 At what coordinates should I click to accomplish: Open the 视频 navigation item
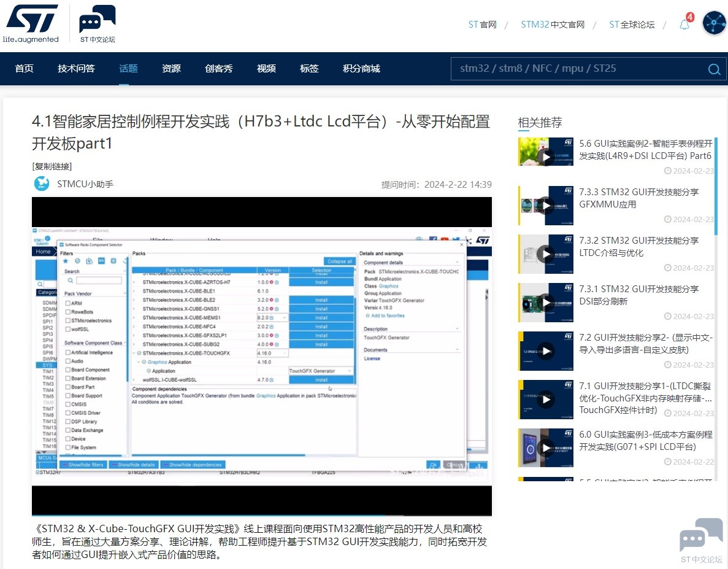tap(267, 68)
